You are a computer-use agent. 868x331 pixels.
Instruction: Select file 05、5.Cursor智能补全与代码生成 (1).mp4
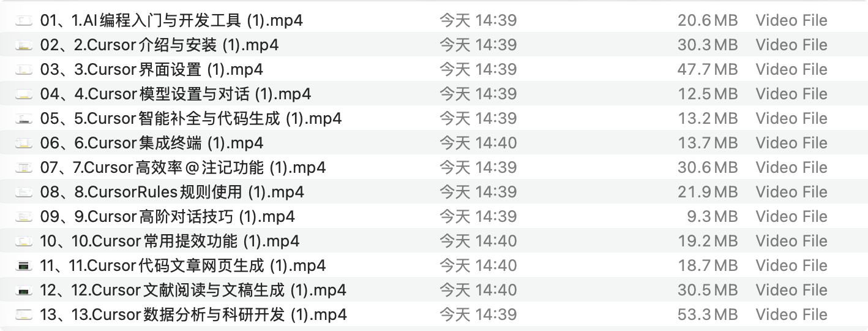point(190,119)
